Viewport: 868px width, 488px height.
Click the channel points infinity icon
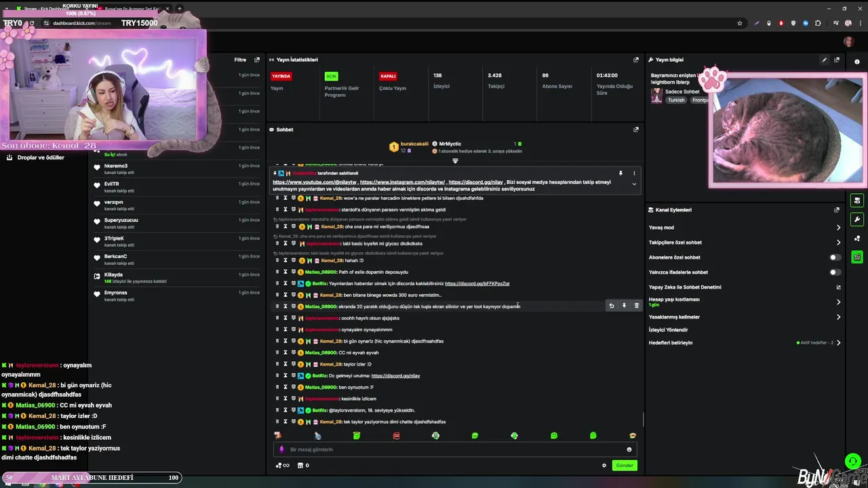pos(282,466)
